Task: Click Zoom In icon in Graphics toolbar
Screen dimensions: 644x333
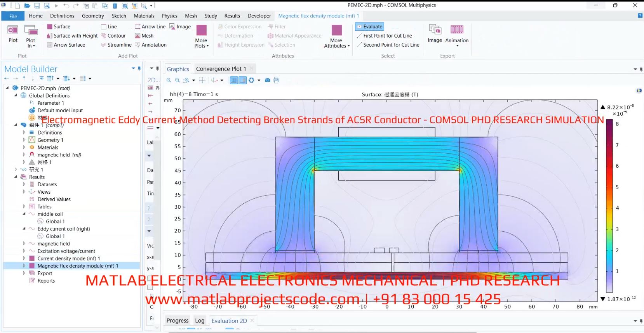Action: (x=169, y=80)
